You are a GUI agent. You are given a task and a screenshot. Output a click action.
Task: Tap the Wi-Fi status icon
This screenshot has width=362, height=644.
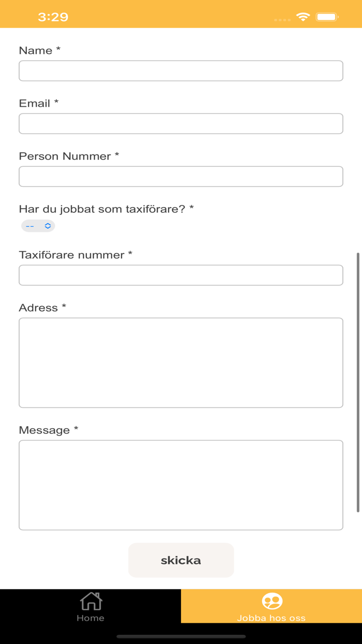303,17
